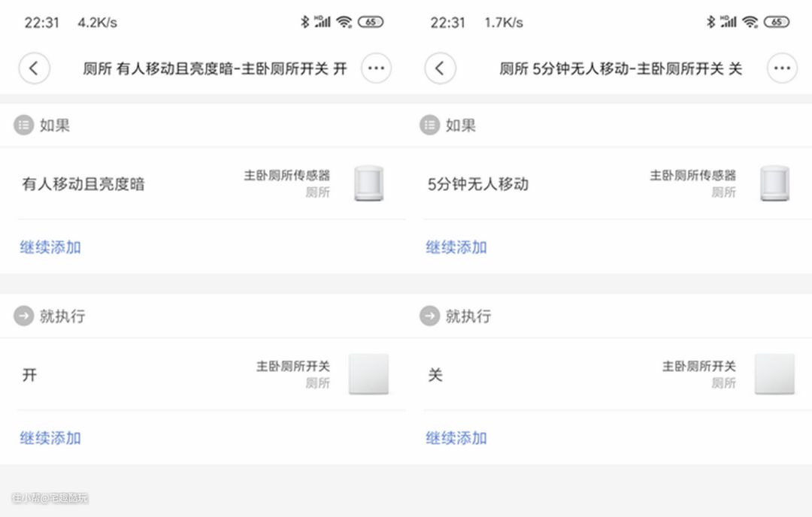Tap motion sensor icon beside 5分钟无人移动
Image resolution: width=812 pixels, height=517 pixels.
tap(775, 183)
